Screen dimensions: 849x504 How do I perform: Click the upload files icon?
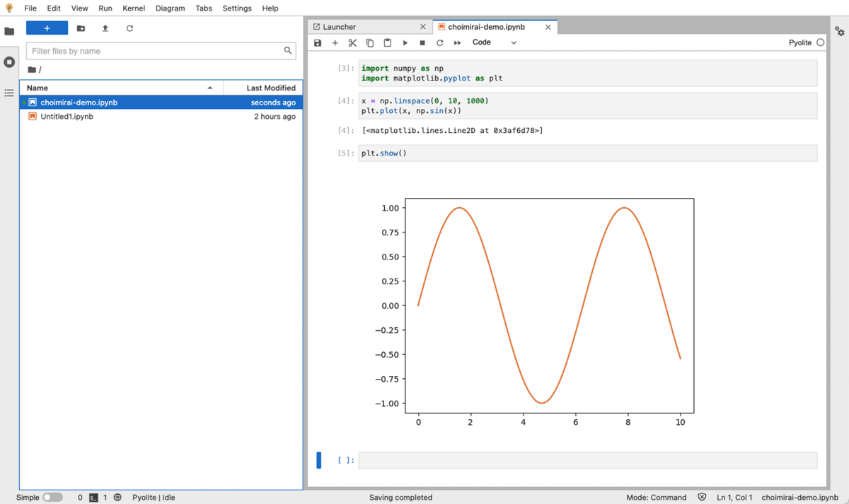click(x=105, y=28)
